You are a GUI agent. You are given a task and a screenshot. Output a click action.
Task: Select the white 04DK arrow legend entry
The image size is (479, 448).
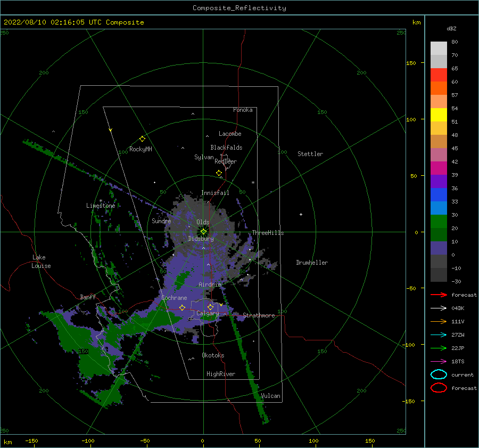pos(439,308)
